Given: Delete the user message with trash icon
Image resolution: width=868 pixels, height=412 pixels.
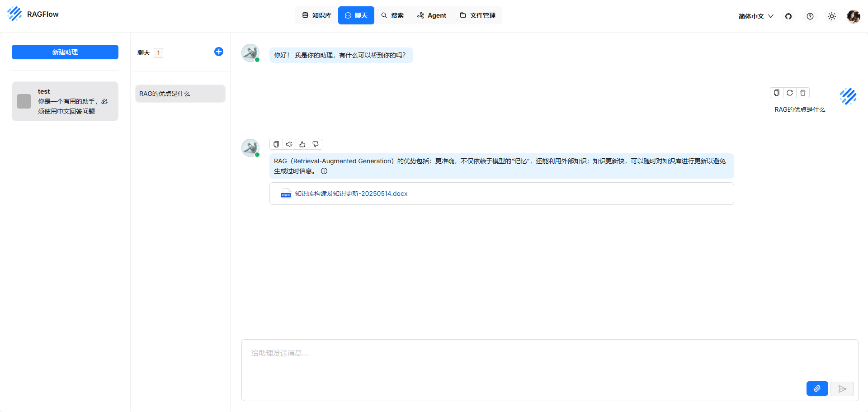Looking at the screenshot, I should (803, 93).
